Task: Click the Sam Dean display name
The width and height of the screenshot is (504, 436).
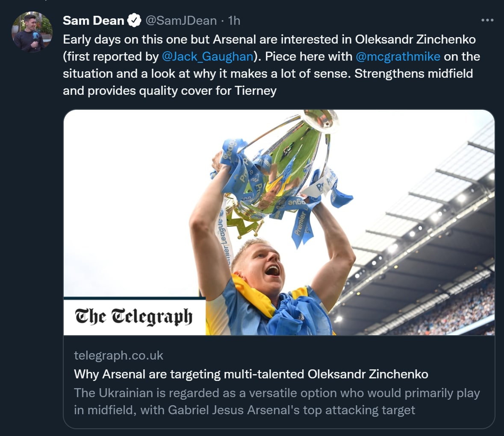Action: coord(93,20)
